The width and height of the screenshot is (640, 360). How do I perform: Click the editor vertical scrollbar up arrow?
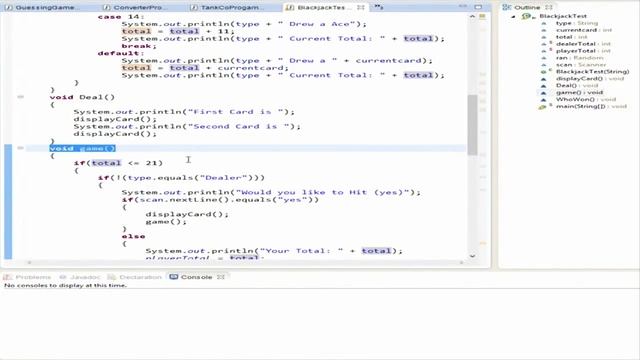tap(472, 17)
